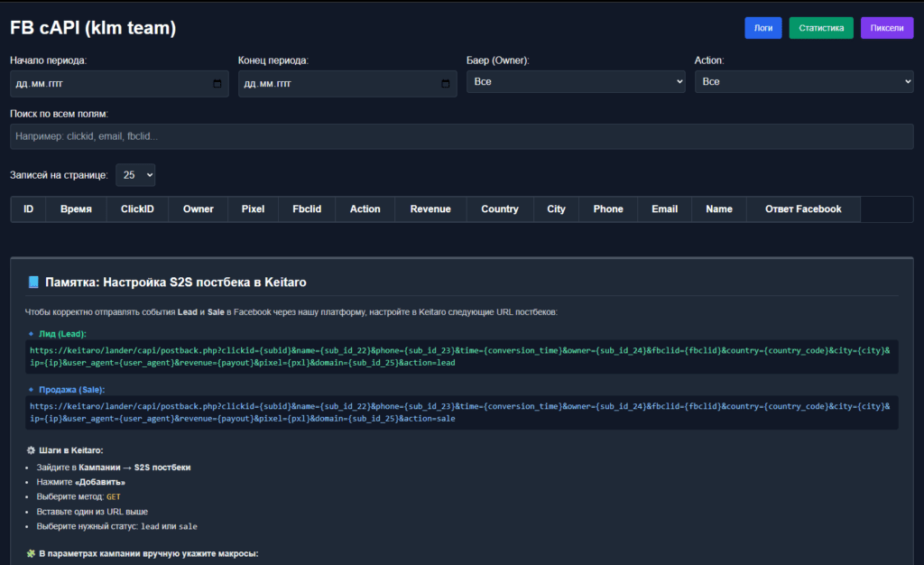The image size is (924, 565).
Task: Click the City column header
Action: tap(556, 209)
